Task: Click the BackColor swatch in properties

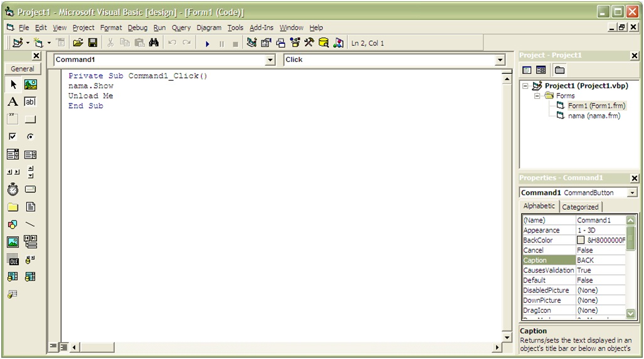Action: pos(581,240)
